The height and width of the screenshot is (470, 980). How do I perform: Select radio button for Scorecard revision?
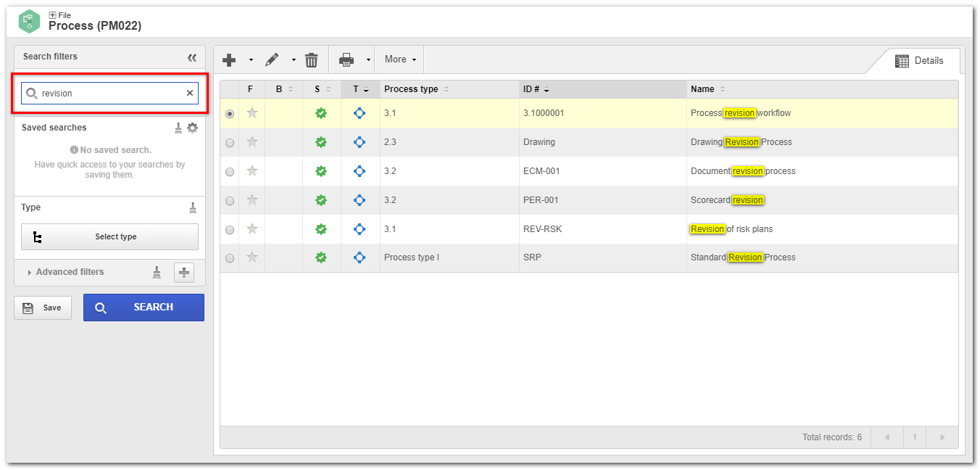click(x=230, y=201)
